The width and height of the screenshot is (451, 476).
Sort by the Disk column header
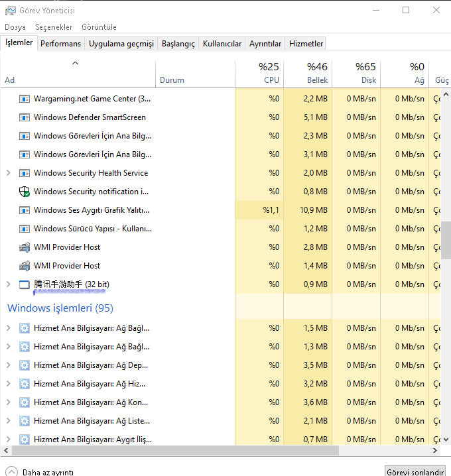pyautogui.click(x=356, y=74)
